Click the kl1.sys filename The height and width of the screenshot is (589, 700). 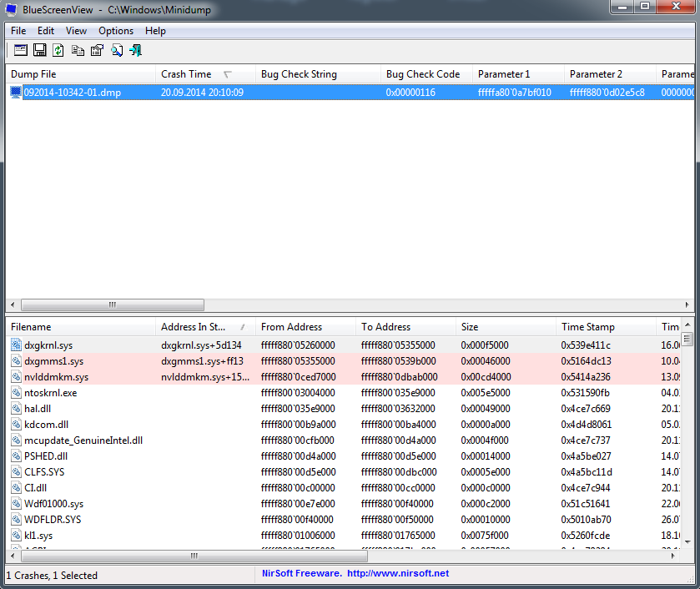pyautogui.click(x=38, y=536)
